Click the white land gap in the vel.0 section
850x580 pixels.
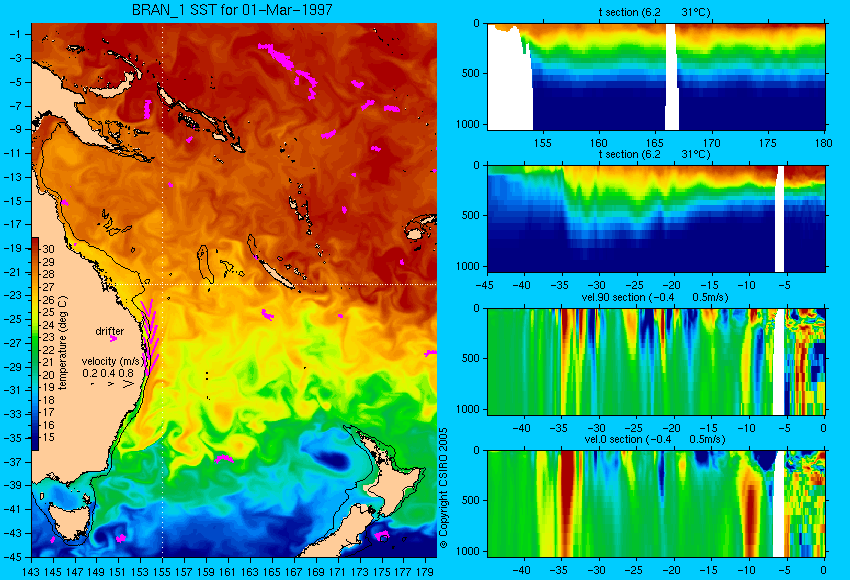(778, 504)
